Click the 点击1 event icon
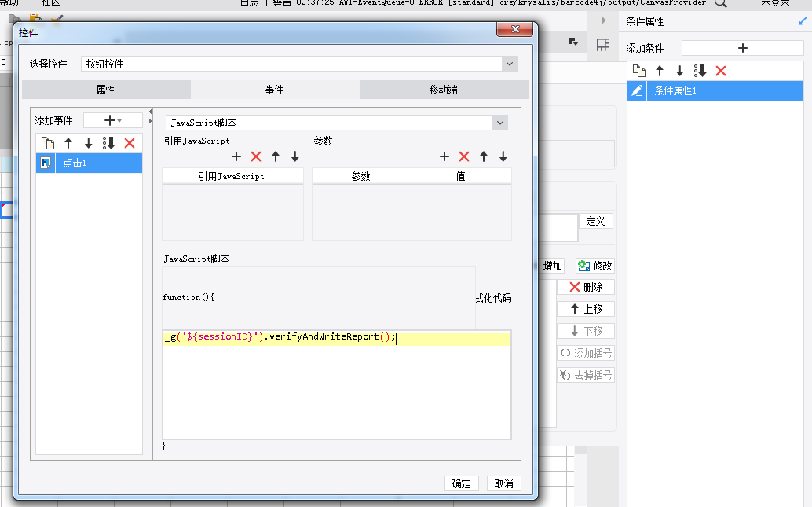The image size is (812, 507). 46,163
